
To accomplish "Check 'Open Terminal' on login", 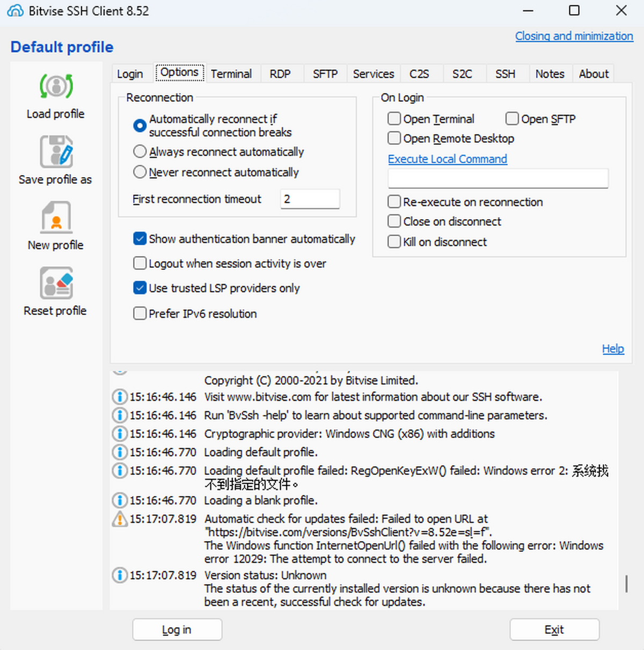I will click(x=394, y=119).
